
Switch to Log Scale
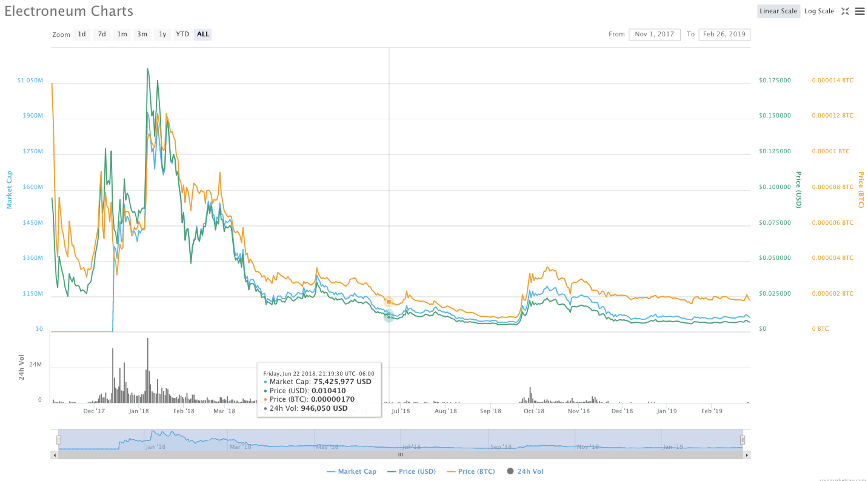pos(819,11)
